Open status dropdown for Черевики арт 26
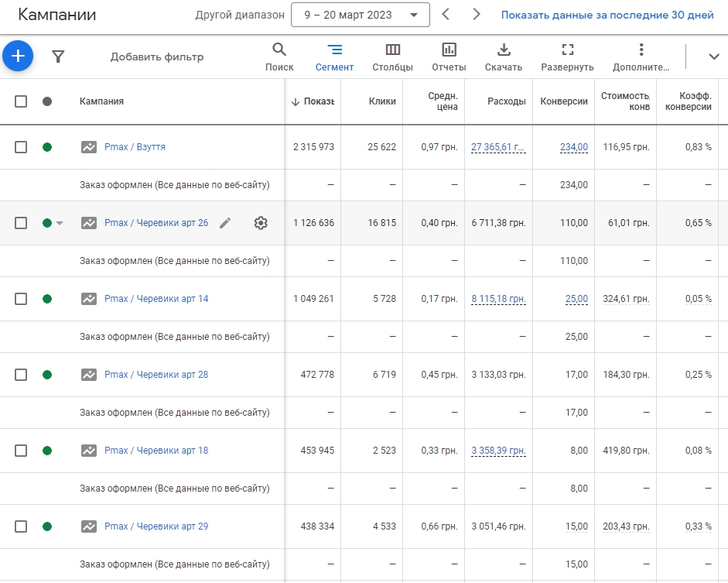728x583 pixels. [60, 223]
